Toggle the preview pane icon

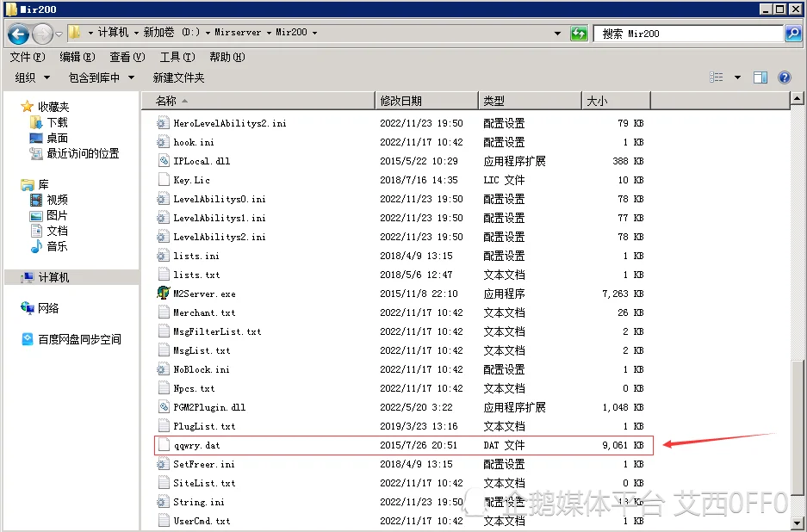coord(760,77)
